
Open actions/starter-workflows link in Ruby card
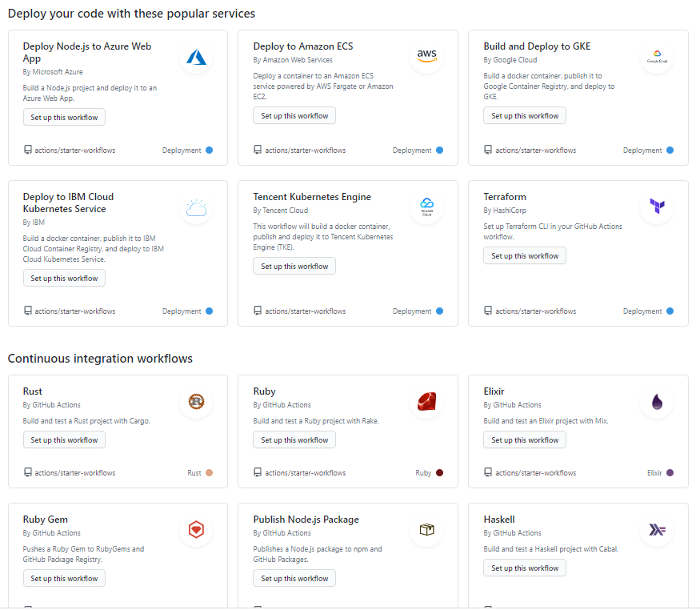click(306, 473)
